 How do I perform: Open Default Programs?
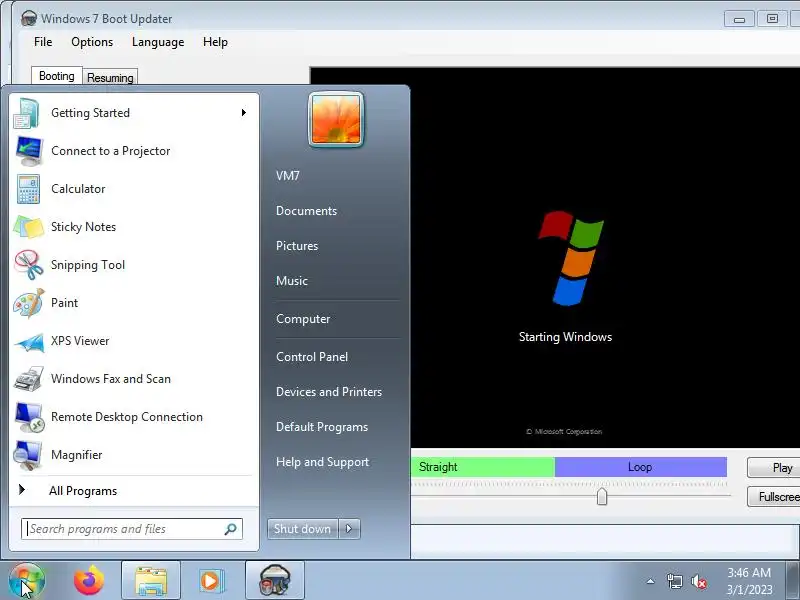pyautogui.click(x=321, y=427)
